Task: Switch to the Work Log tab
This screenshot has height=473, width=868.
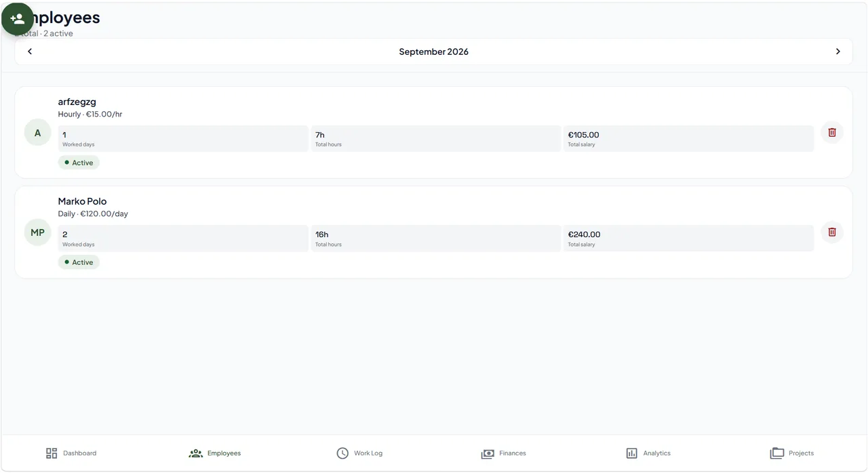Action: tap(359, 453)
